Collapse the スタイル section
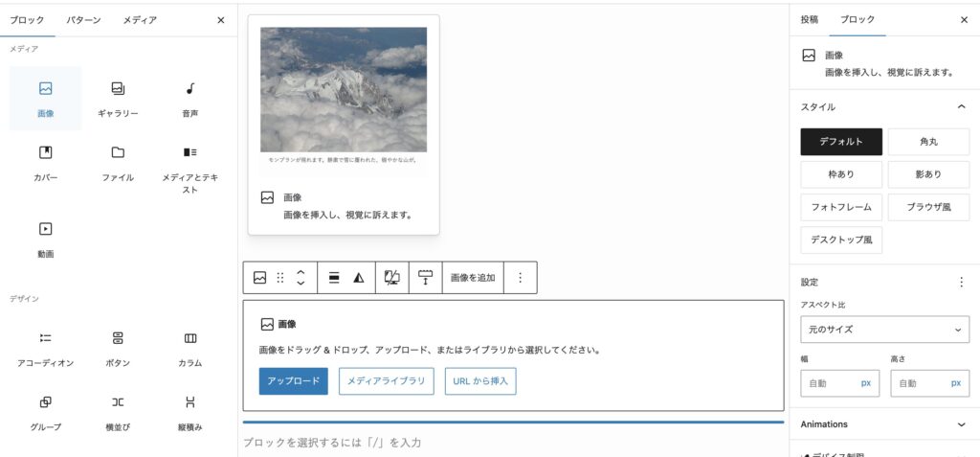 click(x=961, y=107)
